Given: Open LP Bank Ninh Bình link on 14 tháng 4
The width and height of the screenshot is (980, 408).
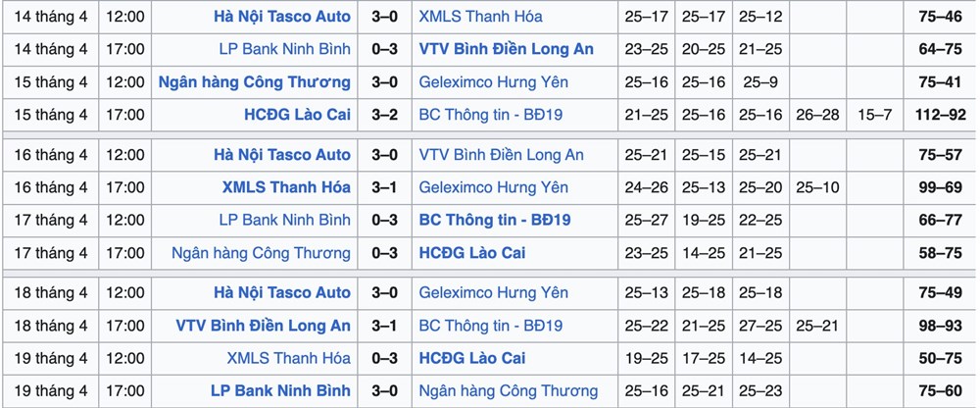Looking at the screenshot, I should coord(284,49).
